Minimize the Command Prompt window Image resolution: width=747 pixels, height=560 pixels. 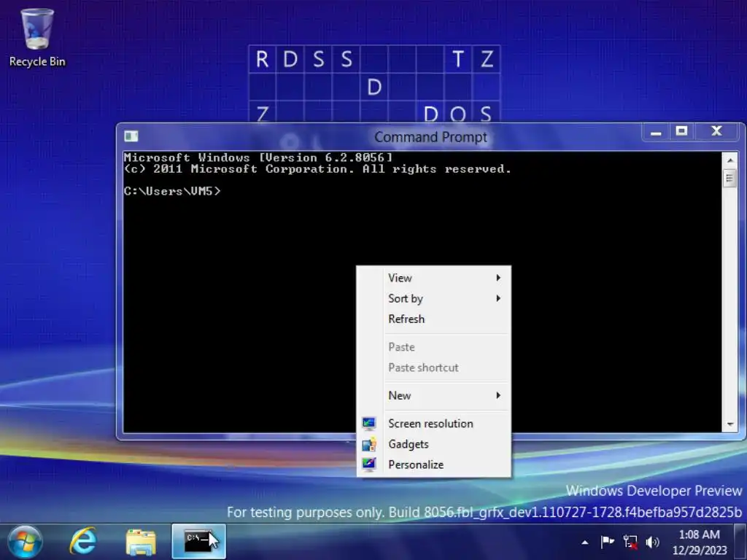[x=656, y=132]
